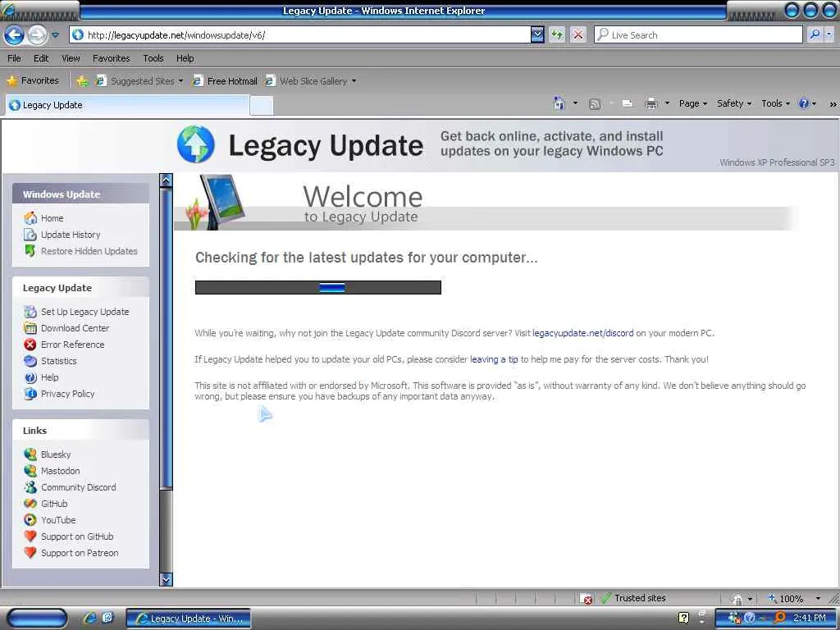This screenshot has height=630, width=840.
Task: Click the Support on GitHub heart icon
Action: click(x=30, y=536)
